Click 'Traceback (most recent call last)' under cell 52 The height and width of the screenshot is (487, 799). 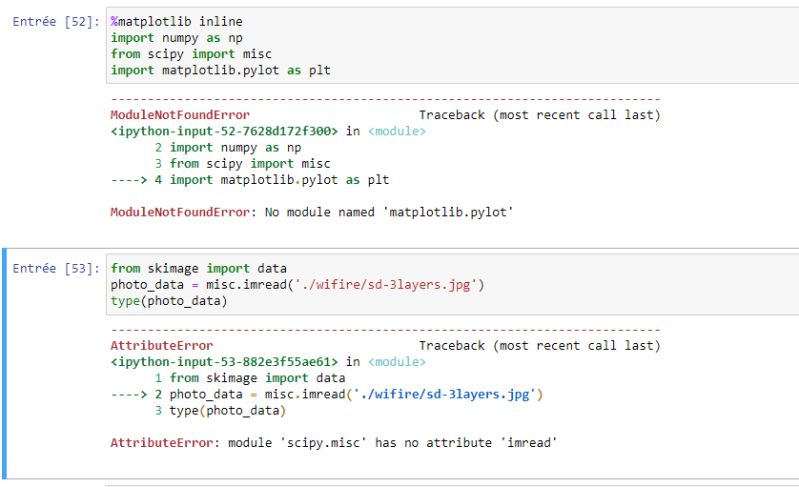(x=540, y=115)
